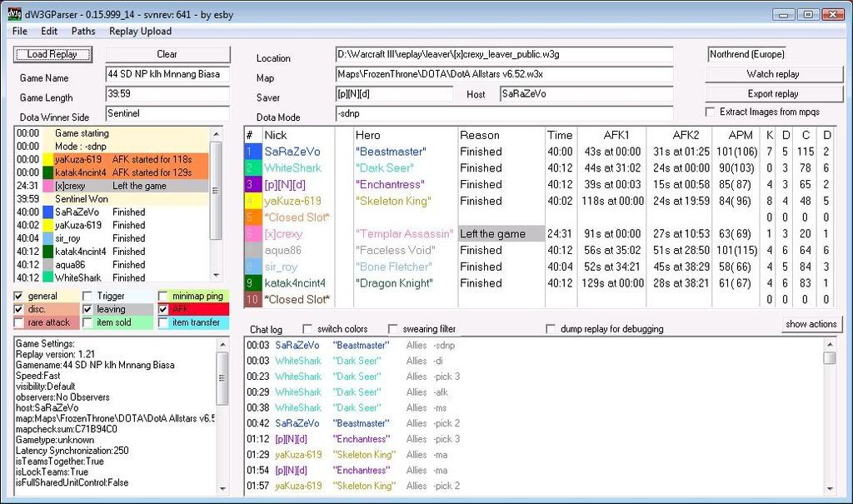Click the APM column header
Screen dimensions: 853x504
[741, 135]
